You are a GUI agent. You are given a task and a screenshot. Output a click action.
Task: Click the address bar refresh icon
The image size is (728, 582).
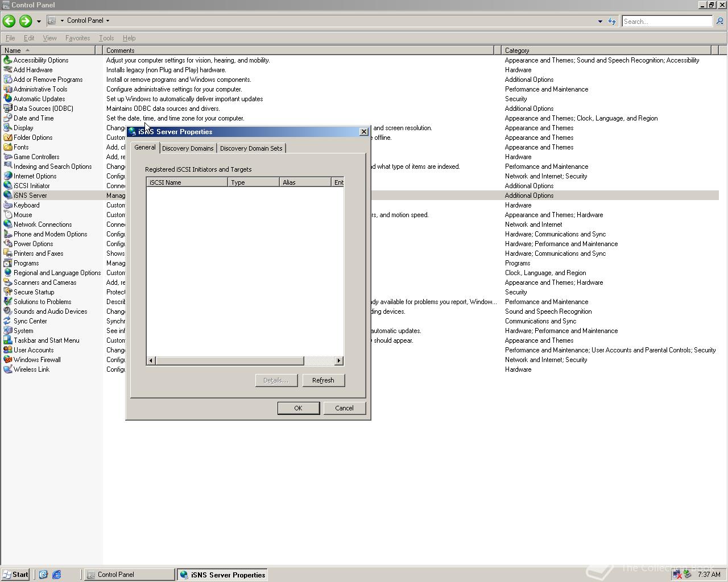[x=612, y=21]
